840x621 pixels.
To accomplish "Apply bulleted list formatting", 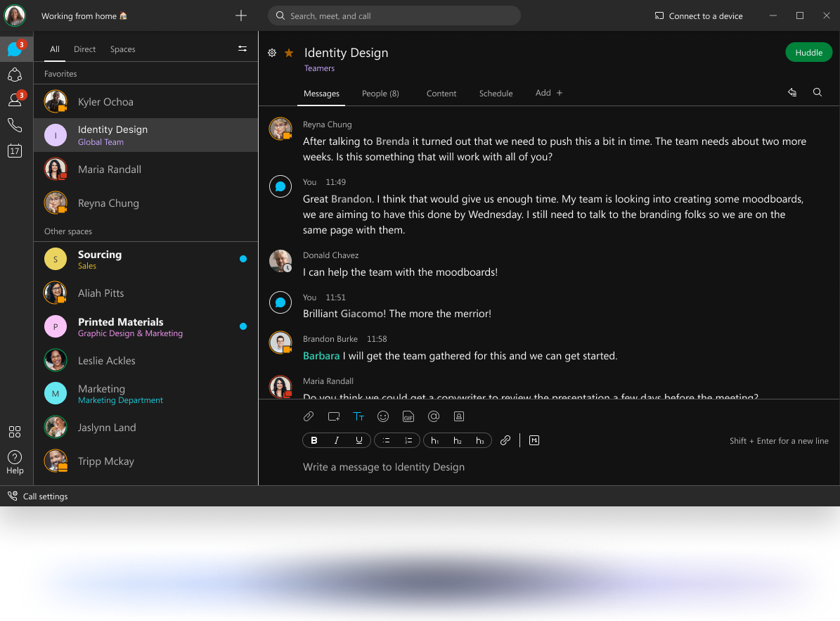I will coord(386,440).
